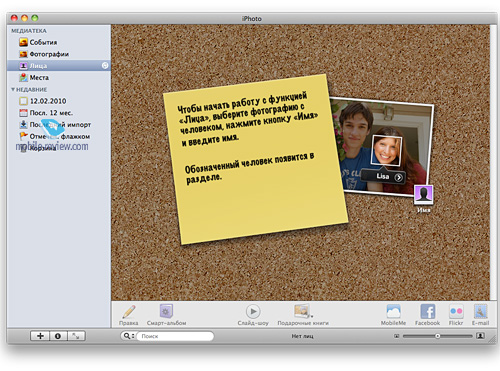Send photos with the E-mail icon
The image size is (500, 371).
point(480,311)
